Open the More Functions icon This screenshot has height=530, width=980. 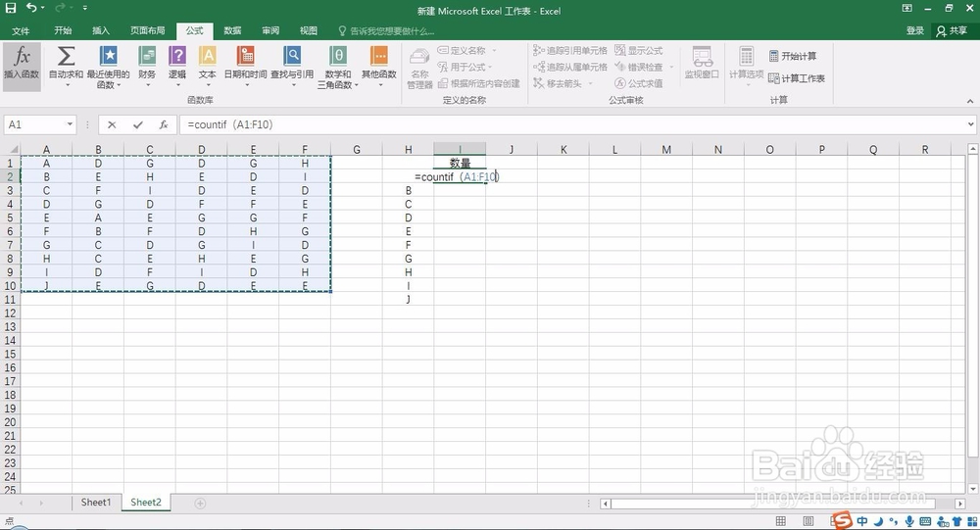pos(378,57)
